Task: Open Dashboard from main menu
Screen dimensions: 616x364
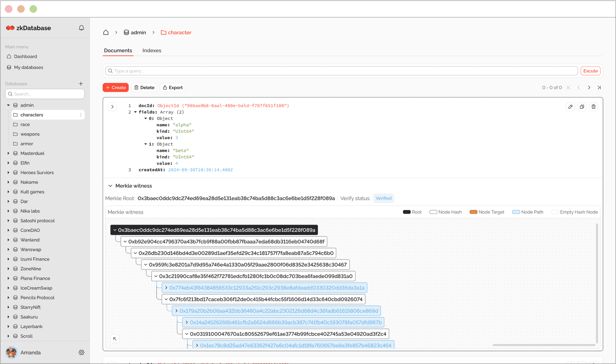Action: [x=25, y=56]
